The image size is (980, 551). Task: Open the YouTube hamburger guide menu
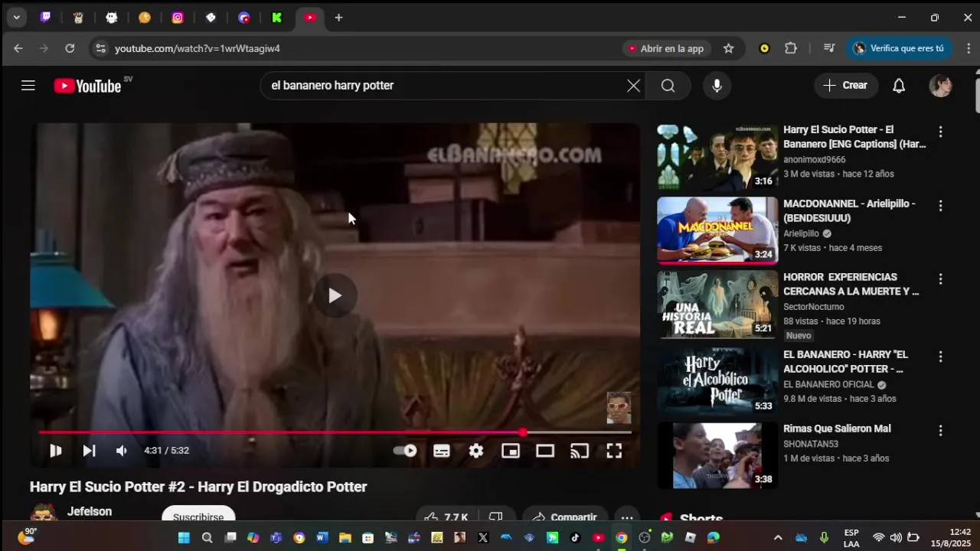28,86
